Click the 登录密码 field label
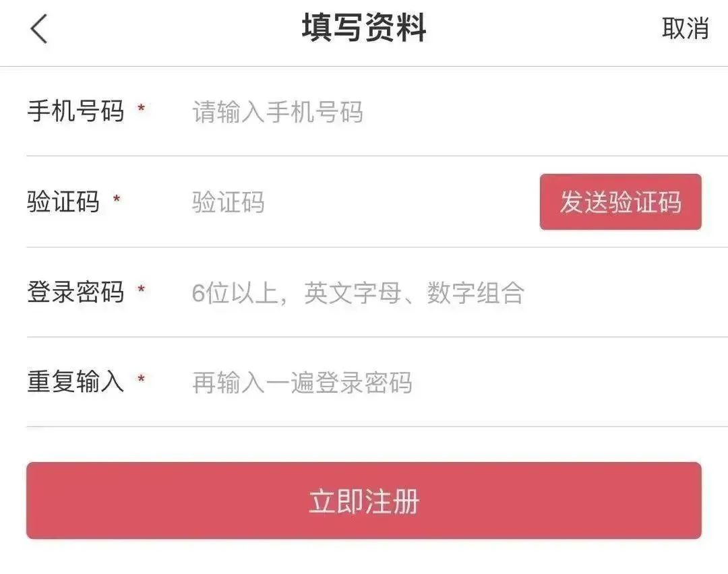Viewport: 728px width, 574px height. click(75, 292)
